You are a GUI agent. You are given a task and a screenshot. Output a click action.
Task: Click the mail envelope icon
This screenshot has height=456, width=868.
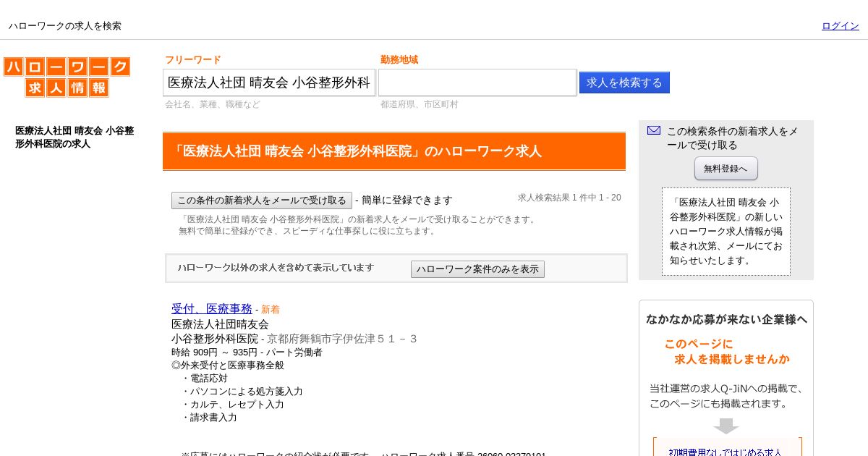coord(654,130)
